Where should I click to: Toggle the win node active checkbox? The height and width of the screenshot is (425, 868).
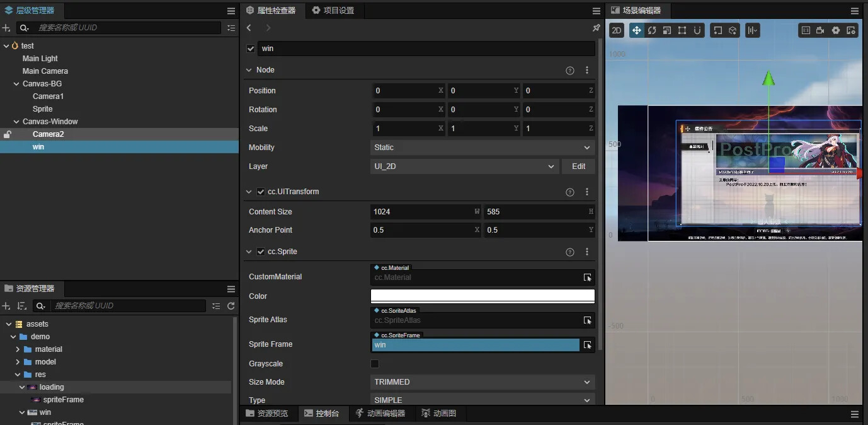click(251, 49)
